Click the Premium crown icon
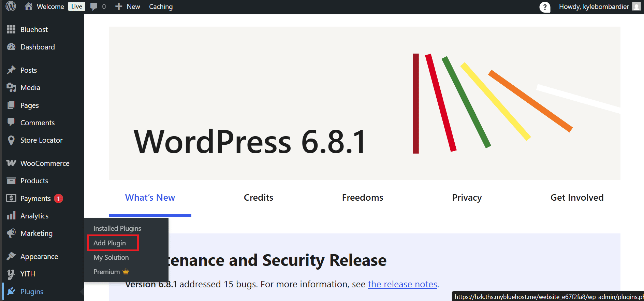Image resolution: width=644 pixels, height=301 pixels. tap(126, 271)
